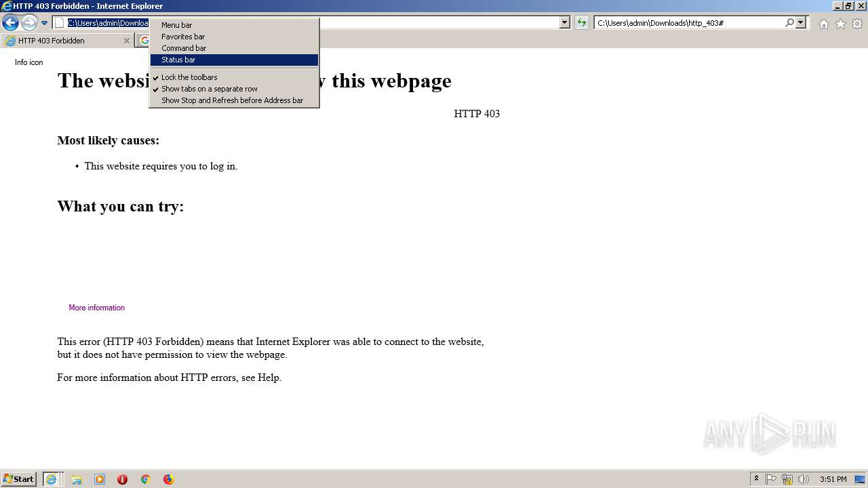Toggle Lock the toolbars option
868x488 pixels.
(x=234, y=77)
